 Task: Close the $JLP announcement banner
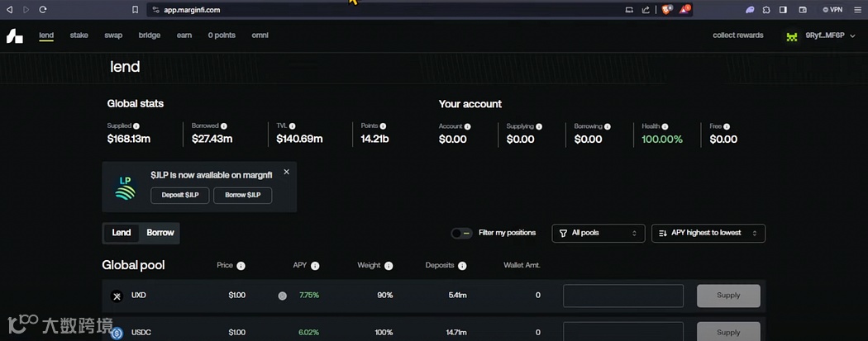[x=286, y=172]
